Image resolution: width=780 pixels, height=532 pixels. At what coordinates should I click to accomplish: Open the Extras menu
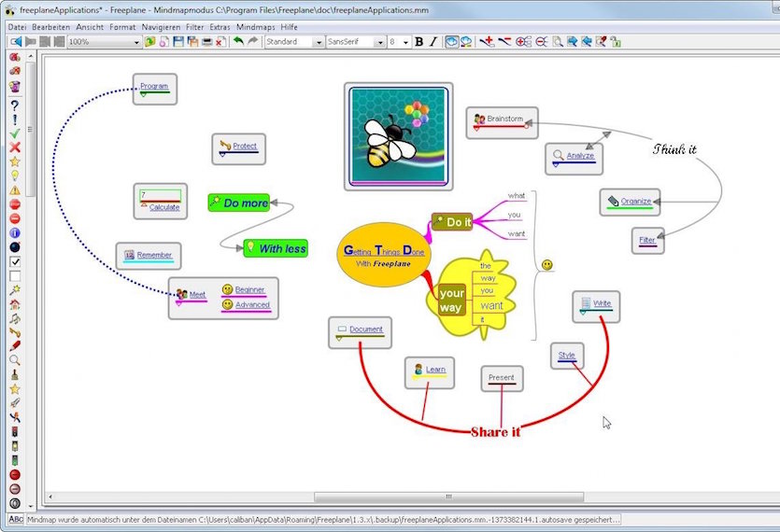220,27
